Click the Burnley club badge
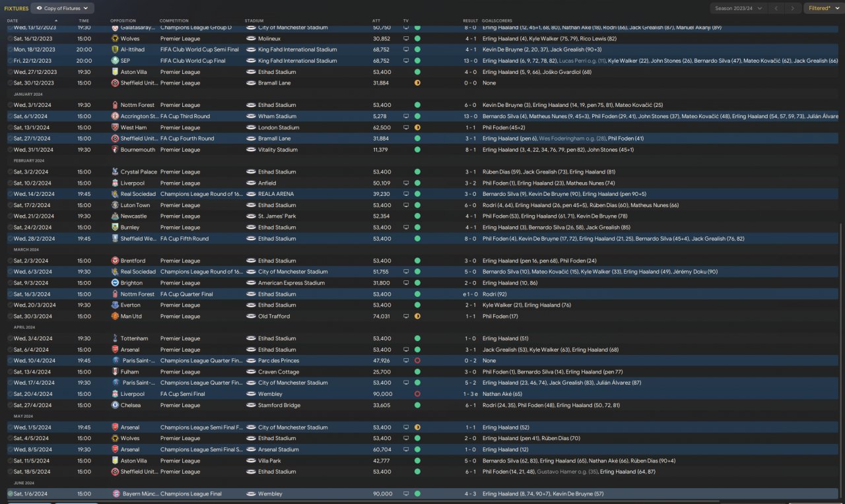This screenshot has width=845, height=504. 116,228
